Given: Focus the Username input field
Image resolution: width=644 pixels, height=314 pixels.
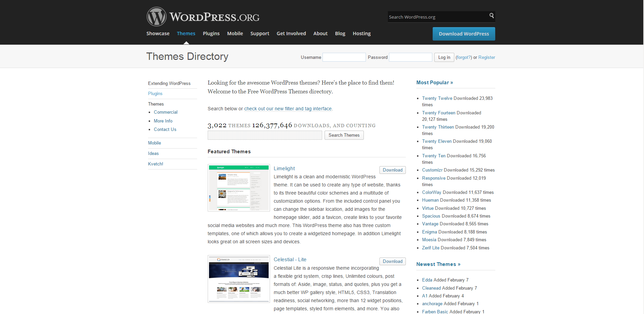Looking at the screenshot, I should pyautogui.click(x=344, y=57).
